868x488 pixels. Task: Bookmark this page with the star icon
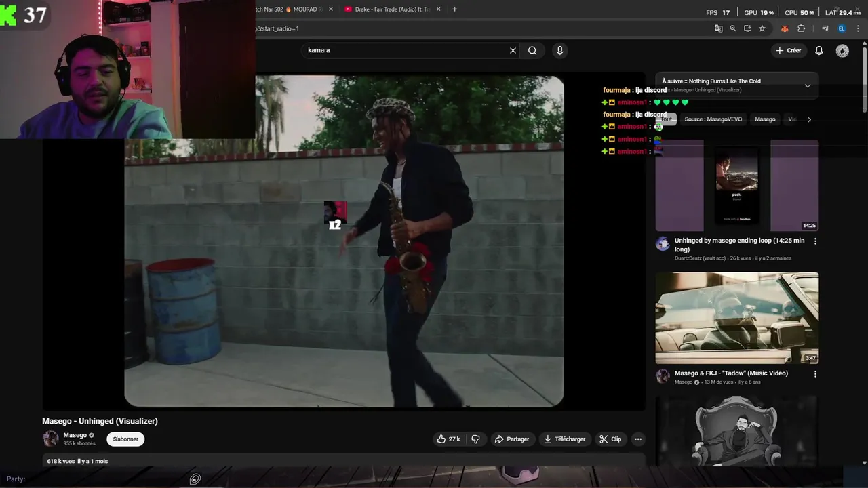coord(762,28)
